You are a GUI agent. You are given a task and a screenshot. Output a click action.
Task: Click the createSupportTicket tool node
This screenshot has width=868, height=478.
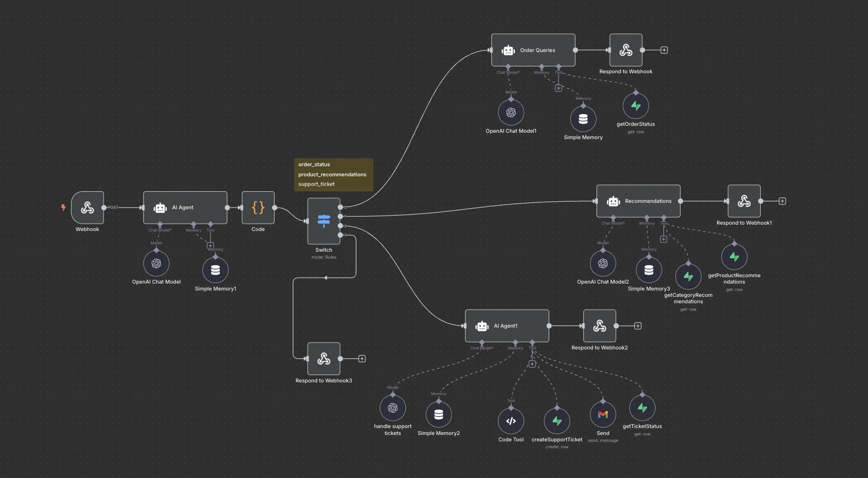click(x=557, y=421)
